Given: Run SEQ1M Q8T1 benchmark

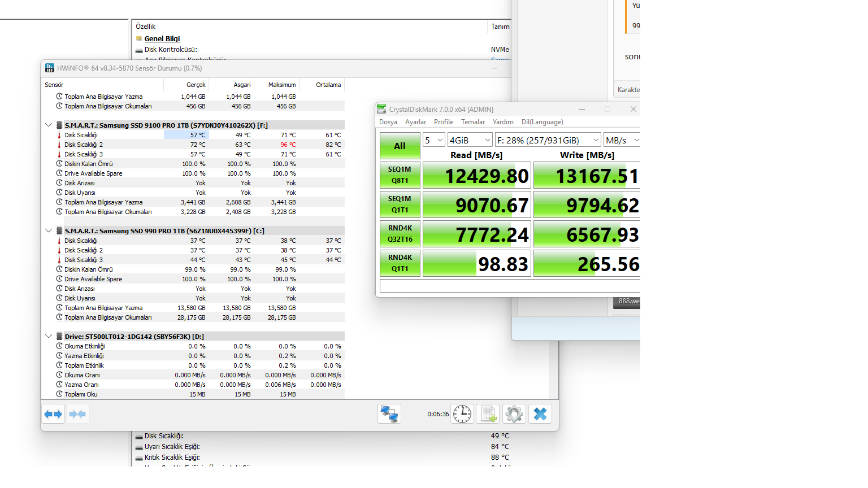Looking at the screenshot, I should [400, 175].
